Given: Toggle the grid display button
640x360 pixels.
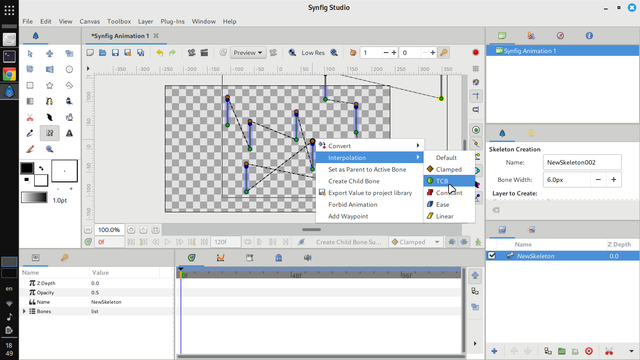Looking at the screenshot, I should (x=476, y=69).
